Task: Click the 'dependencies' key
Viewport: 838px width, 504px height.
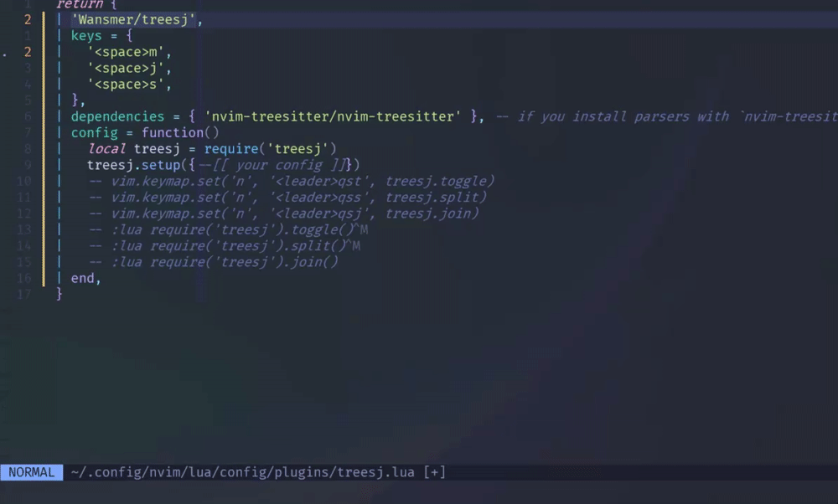Action: [x=117, y=116]
